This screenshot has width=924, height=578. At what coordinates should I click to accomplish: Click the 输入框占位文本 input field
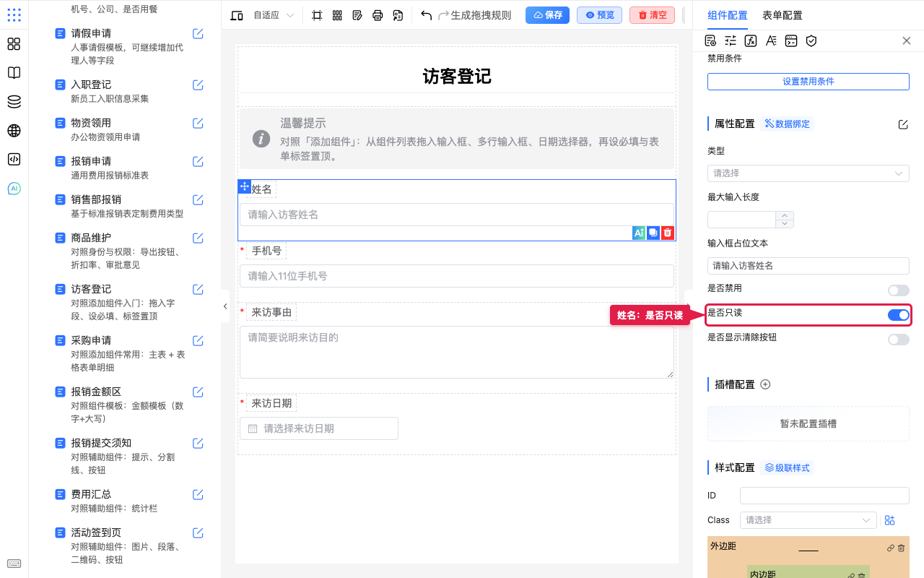pyautogui.click(x=808, y=266)
